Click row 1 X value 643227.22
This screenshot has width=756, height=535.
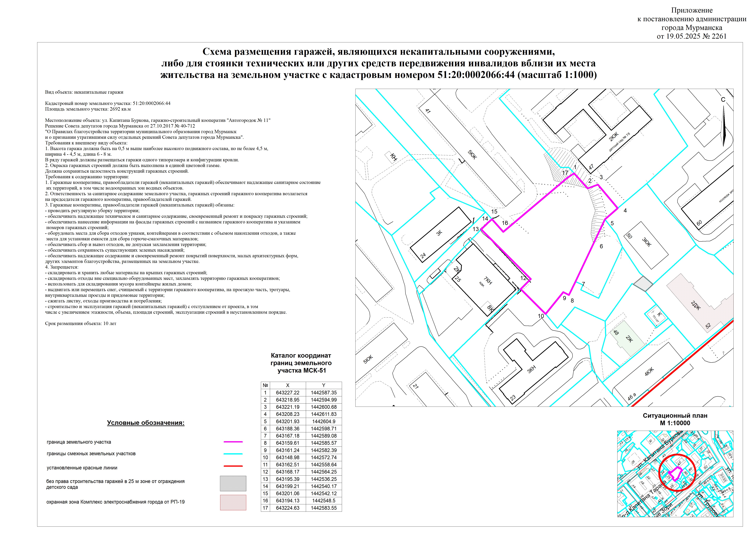click(x=287, y=393)
